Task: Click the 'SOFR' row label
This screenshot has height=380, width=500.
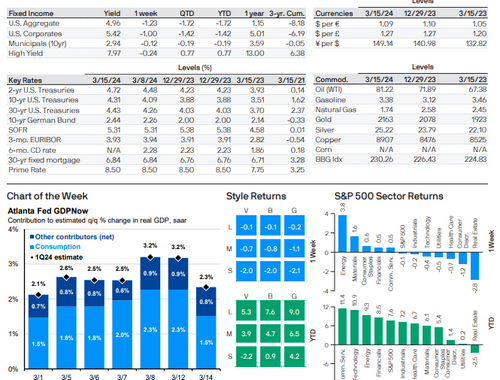Action: (18, 130)
